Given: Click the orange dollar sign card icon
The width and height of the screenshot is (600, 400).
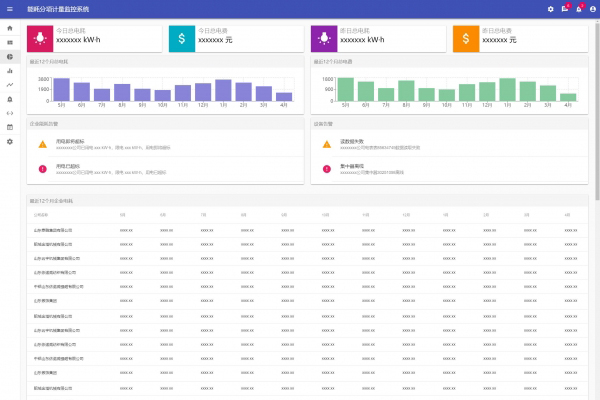Looking at the screenshot, I should 466,39.
